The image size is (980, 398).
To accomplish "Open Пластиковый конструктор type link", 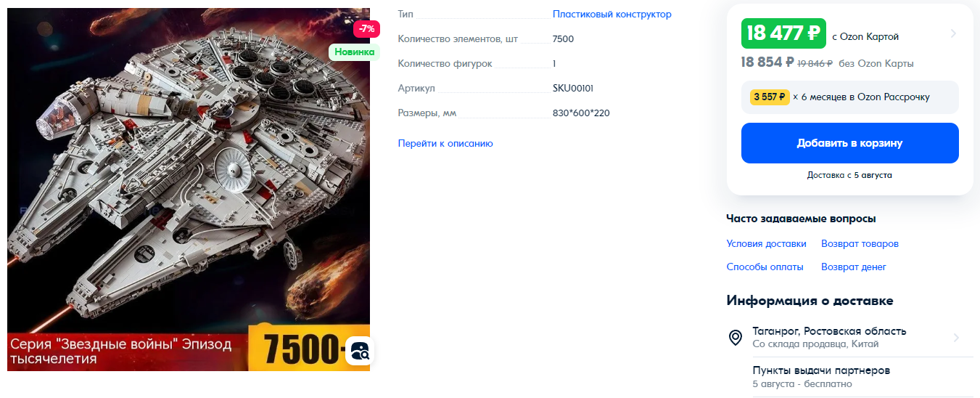I will (x=612, y=14).
